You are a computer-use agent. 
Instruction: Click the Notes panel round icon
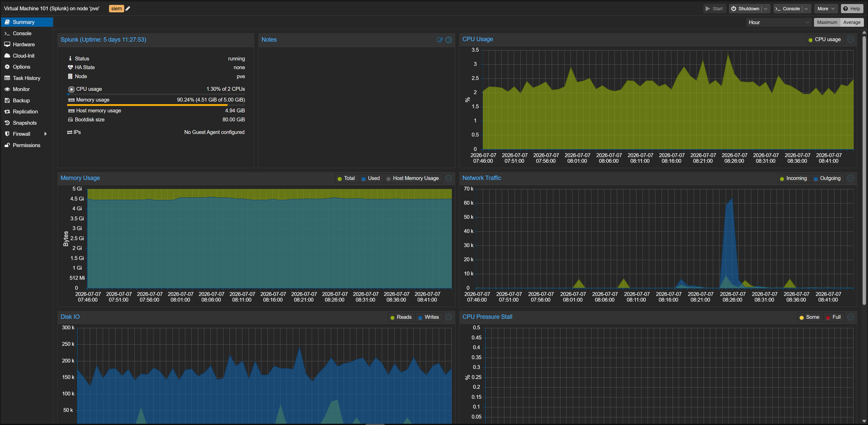[449, 40]
